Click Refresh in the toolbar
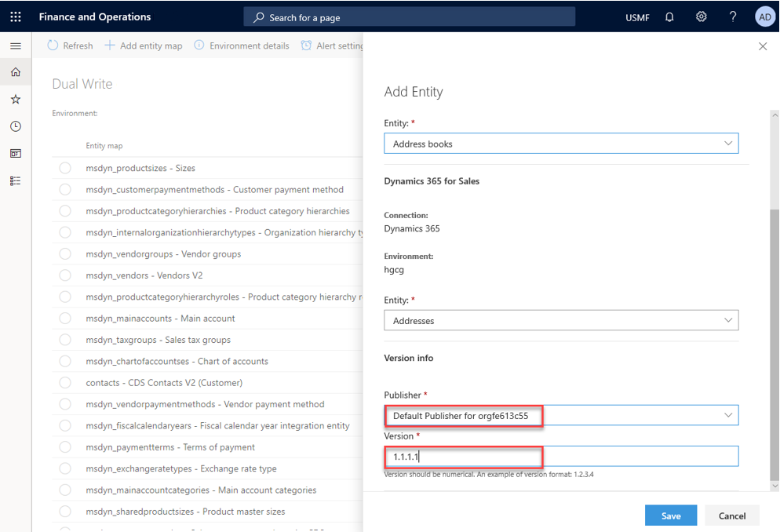 (x=69, y=46)
